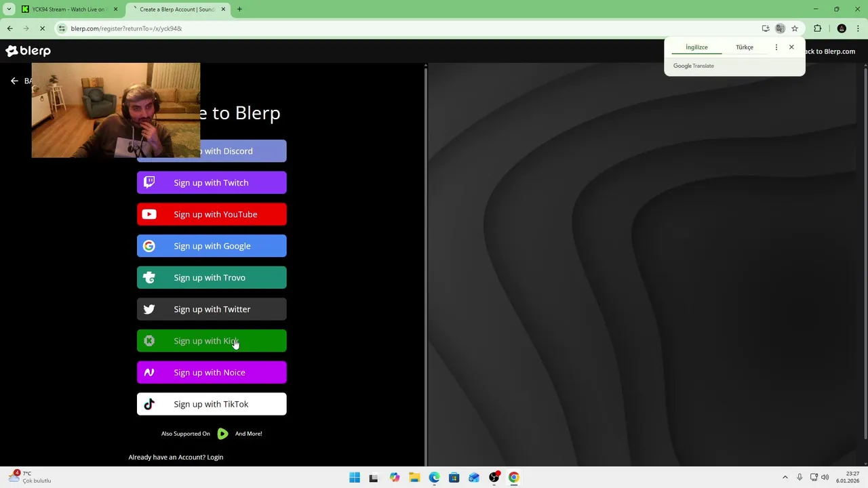Image resolution: width=868 pixels, height=488 pixels.
Task: Click the Noice logo icon
Action: click(149, 372)
